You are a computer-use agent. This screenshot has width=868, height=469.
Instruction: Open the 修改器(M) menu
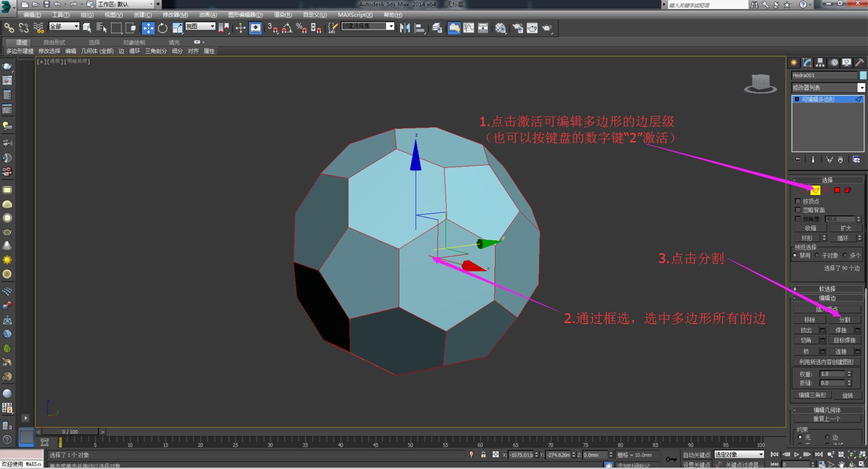point(174,15)
